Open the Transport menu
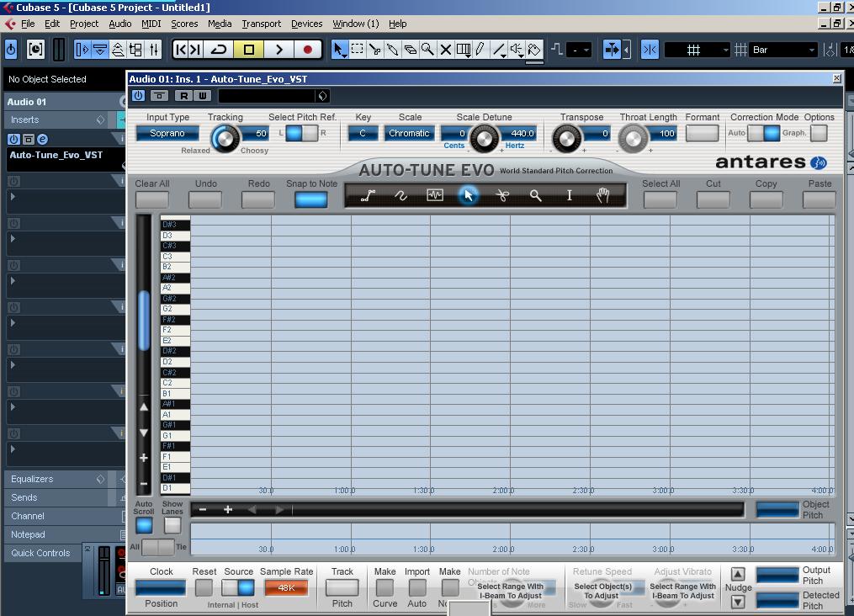Image resolution: width=854 pixels, height=616 pixels. coord(261,24)
